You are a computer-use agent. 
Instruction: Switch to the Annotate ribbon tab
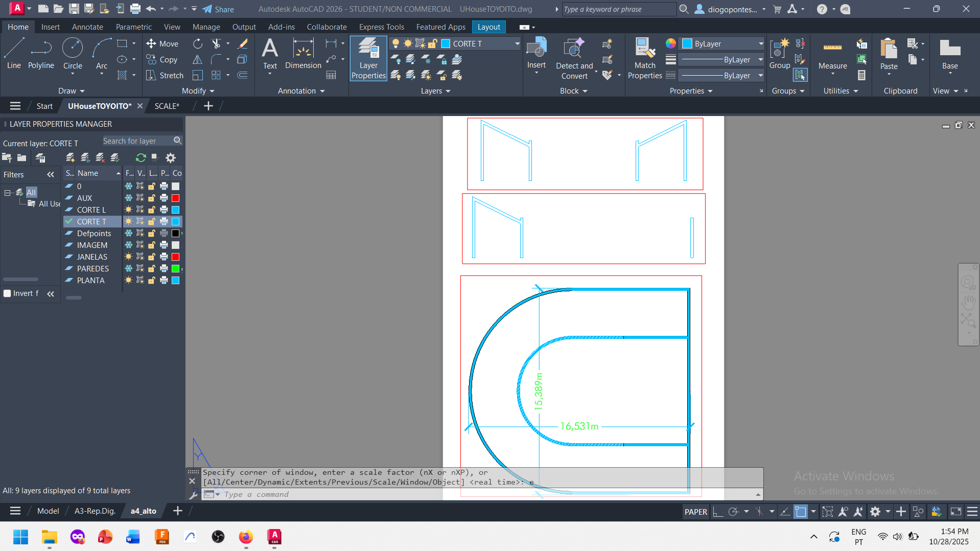click(x=87, y=27)
